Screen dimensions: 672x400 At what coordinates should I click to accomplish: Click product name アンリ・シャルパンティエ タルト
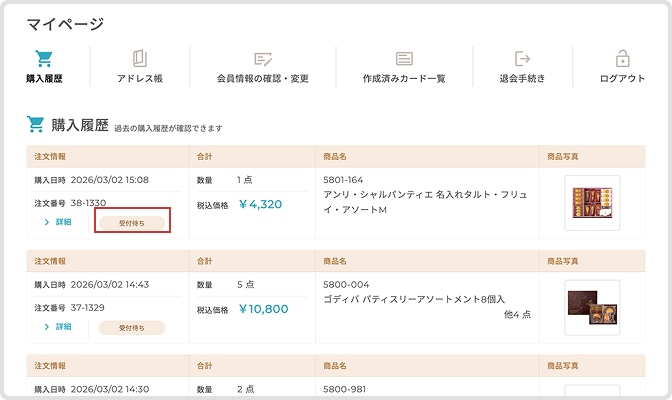[x=424, y=195]
